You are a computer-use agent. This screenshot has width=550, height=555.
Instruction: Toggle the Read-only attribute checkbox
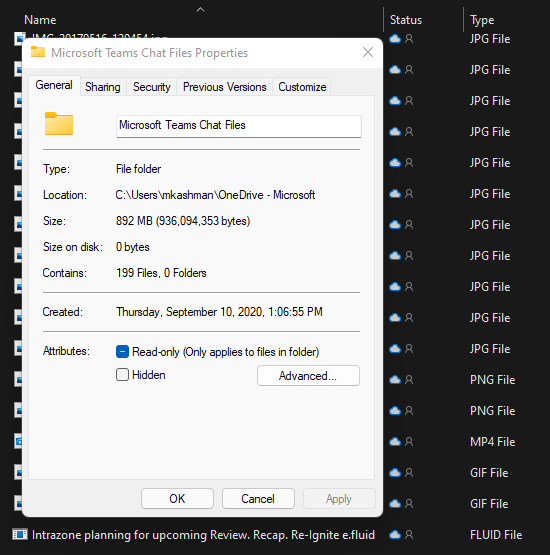122,352
